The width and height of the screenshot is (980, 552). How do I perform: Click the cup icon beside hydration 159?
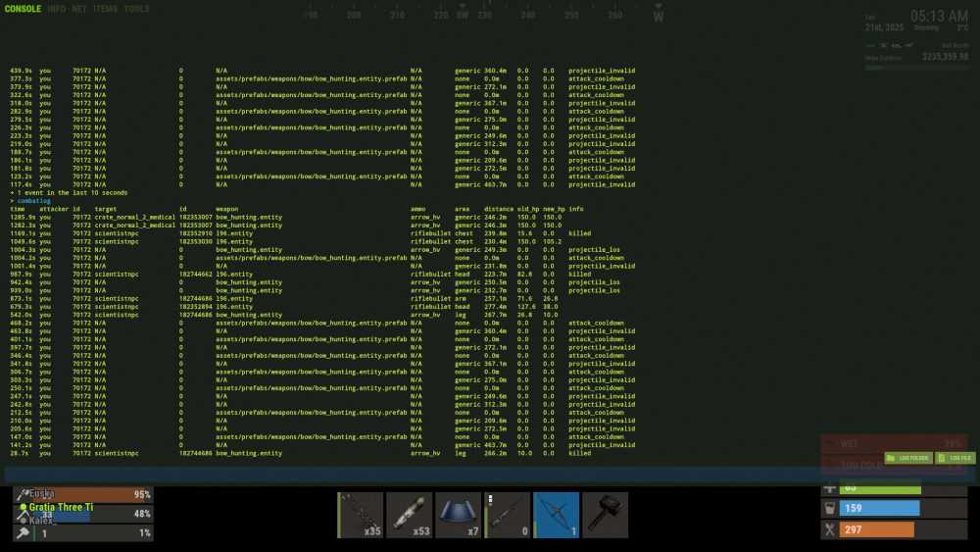click(830, 509)
